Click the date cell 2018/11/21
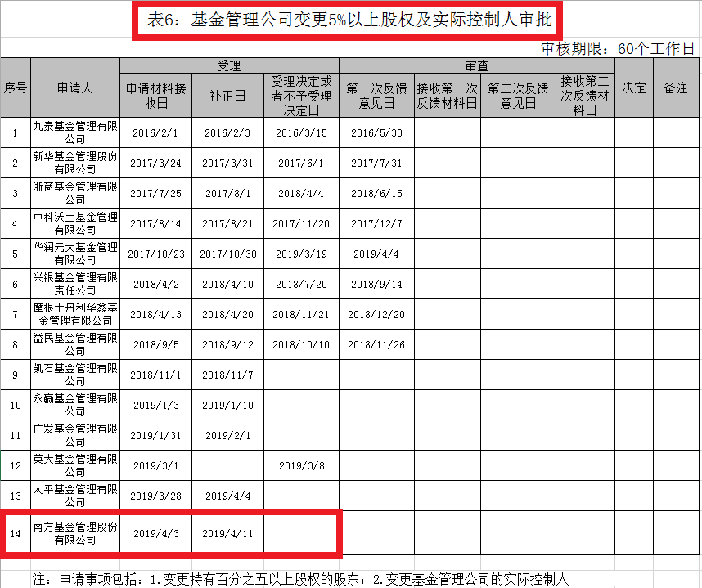The image size is (702, 588). [x=301, y=314]
